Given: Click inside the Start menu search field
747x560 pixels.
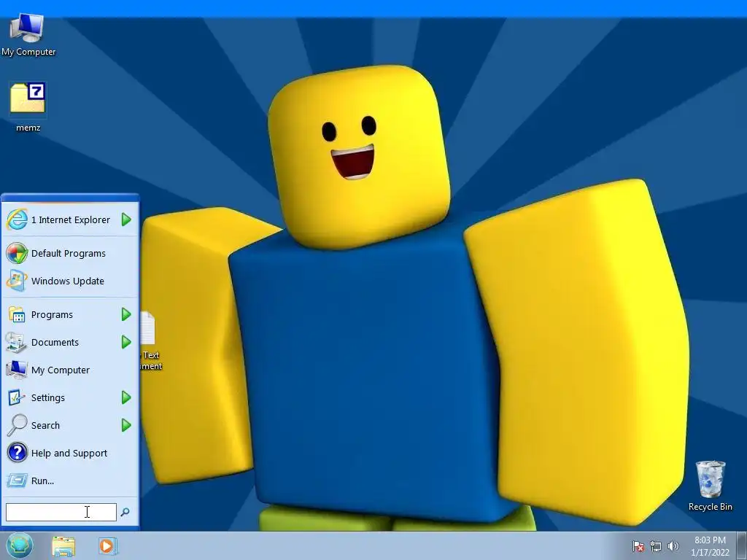Looking at the screenshot, I should tap(61, 512).
